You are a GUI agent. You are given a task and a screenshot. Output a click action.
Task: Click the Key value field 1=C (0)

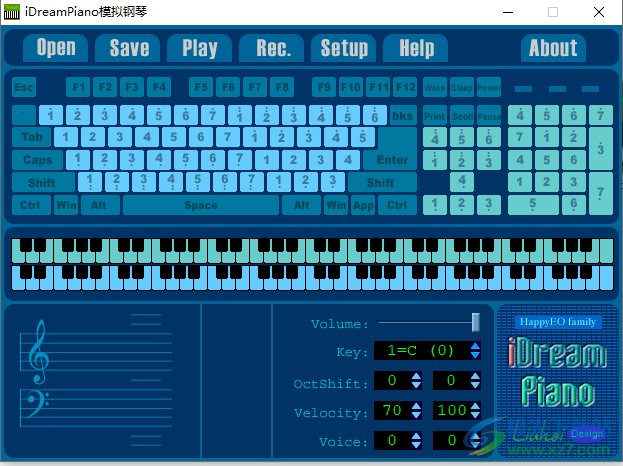[x=422, y=350]
